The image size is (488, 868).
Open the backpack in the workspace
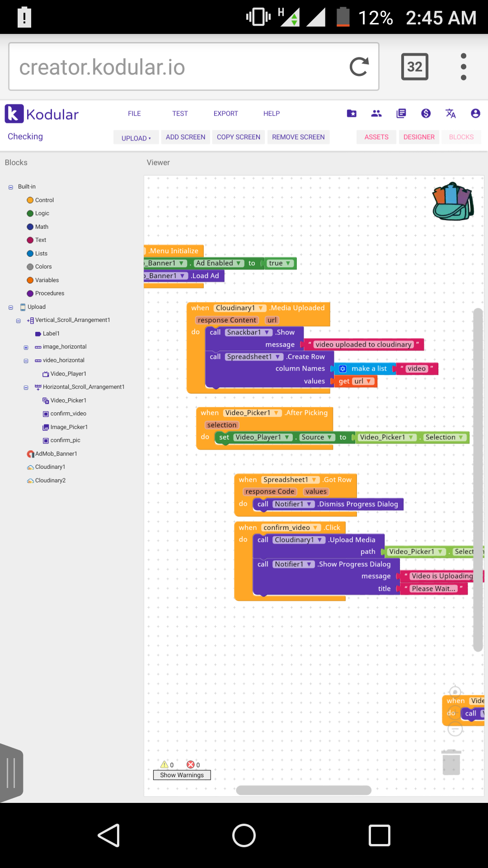point(453,201)
